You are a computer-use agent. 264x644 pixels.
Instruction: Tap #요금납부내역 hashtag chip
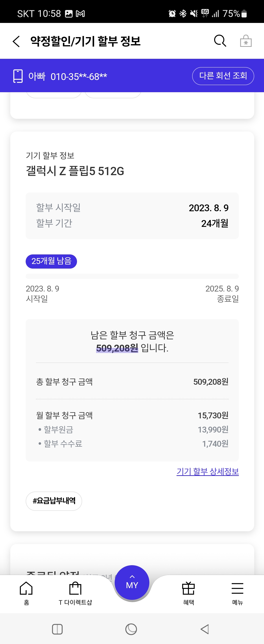click(54, 501)
